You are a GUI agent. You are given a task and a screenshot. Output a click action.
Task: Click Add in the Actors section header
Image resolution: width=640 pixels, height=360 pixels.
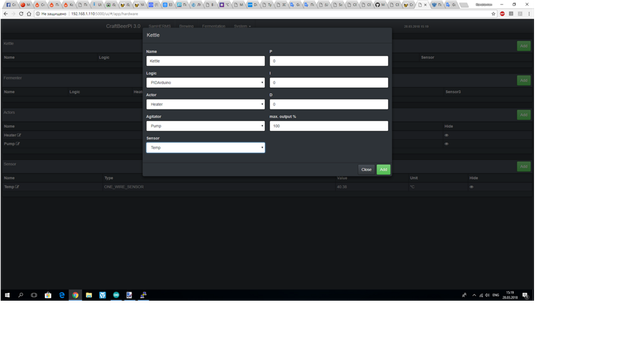pos(524,115)
